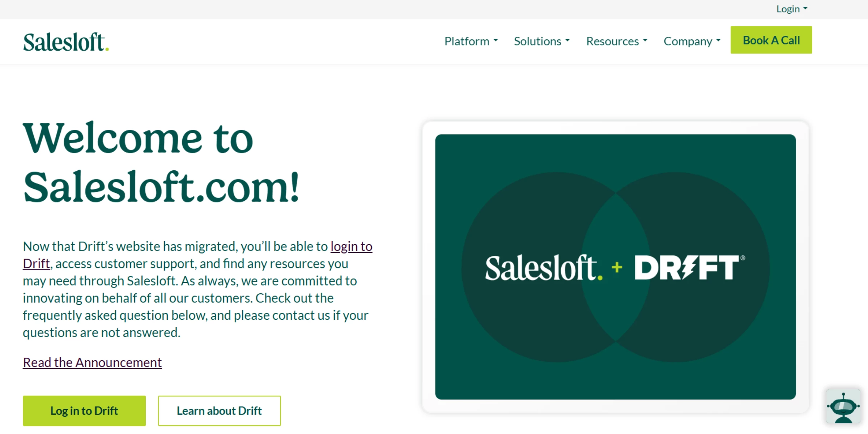Viewport: 868px width, 434px height.
Task: Expand the Solutions menu
Action: coord(542,41)
